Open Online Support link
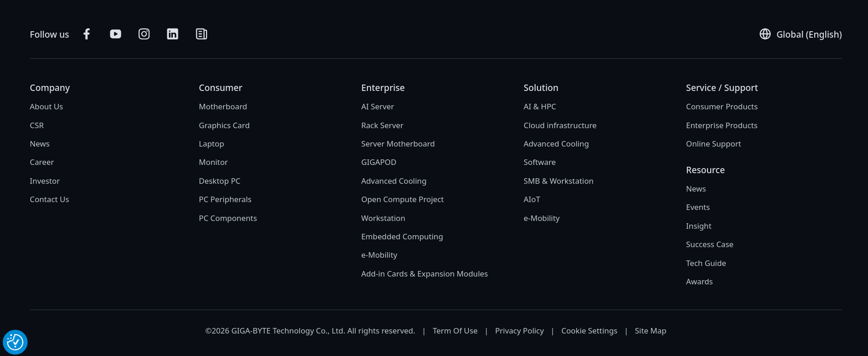Screen dimensions: 868x356 point(713,144)
